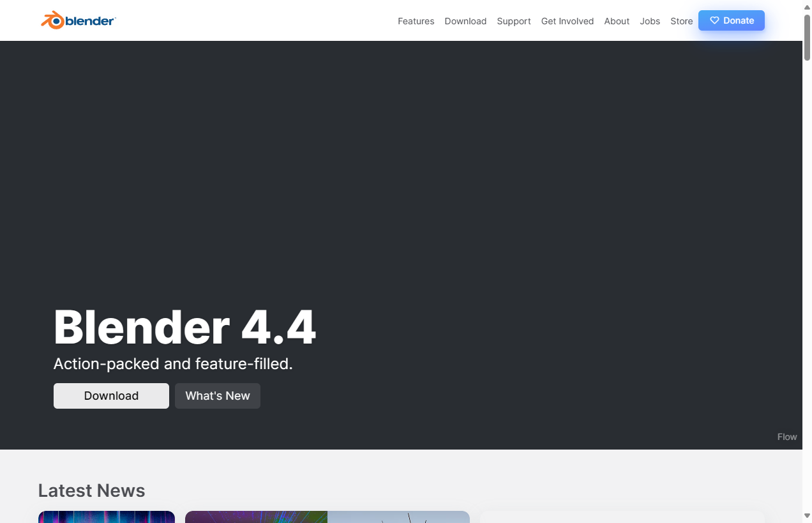This screenshot has height=523, width=812.
Task: Open the Get Involved menu
Action: point(567,21)
